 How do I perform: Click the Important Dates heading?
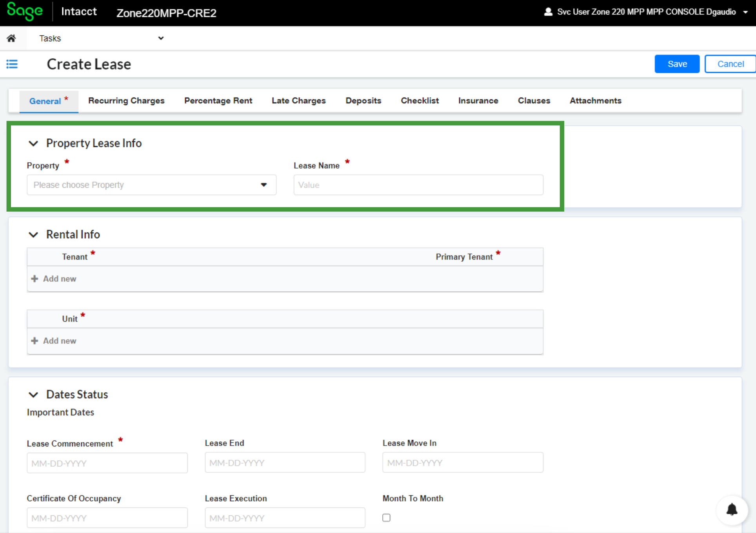click(60, 412)
